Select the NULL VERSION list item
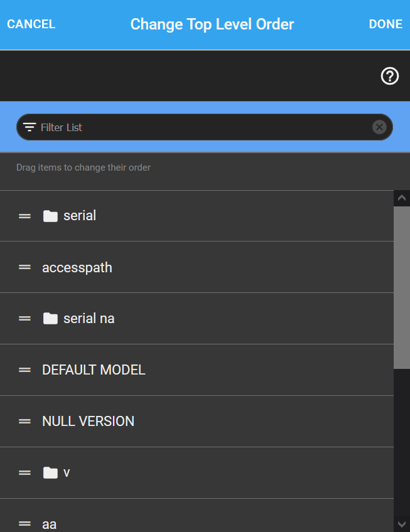The width and height of the screenshot is (410, 532). click(x=88, y=422)
